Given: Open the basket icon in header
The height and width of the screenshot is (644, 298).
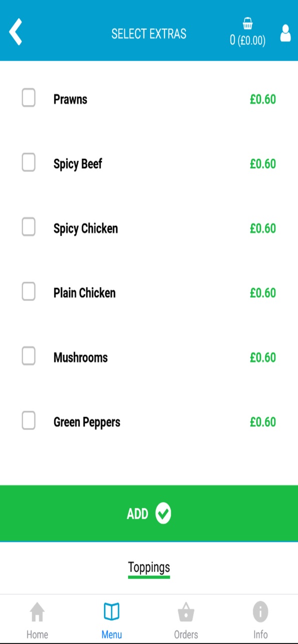Looking at the screenshot, I should click(x=247, y=23).
